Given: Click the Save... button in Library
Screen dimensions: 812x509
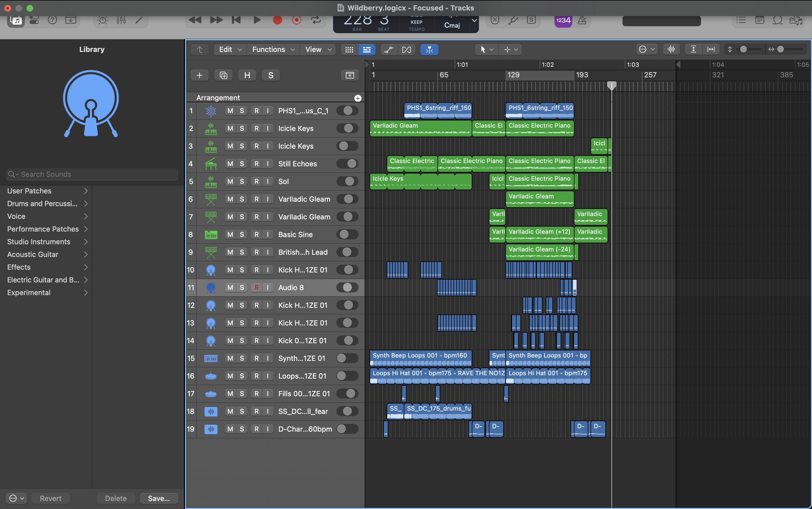Looking at the screenshot, I should click(159, 498).
